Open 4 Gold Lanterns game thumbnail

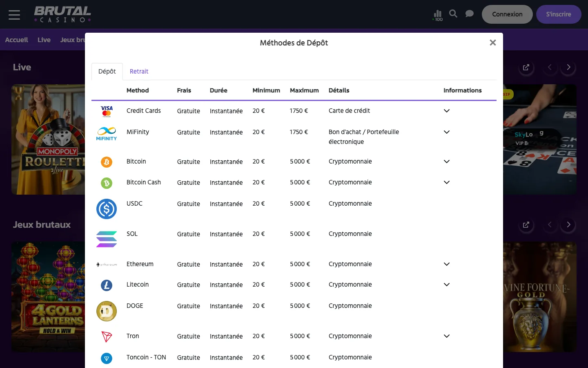click(48, 297)
